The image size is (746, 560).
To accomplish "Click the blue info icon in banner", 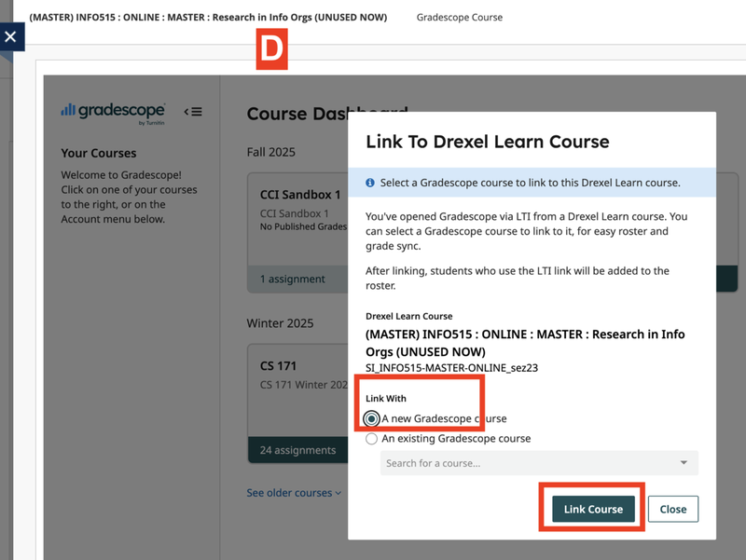I will tap(370, 183).
